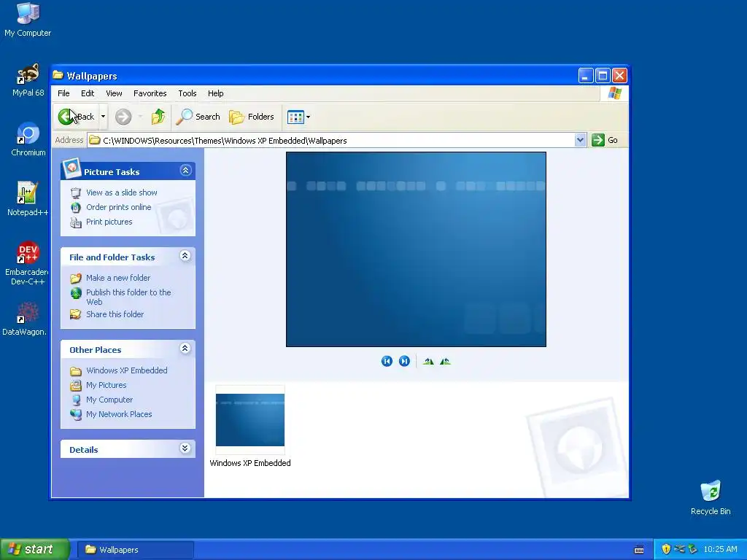Collapse the File and Folder Tasks panel
This screenshot has height=560, width=747.
click(185, 256)
